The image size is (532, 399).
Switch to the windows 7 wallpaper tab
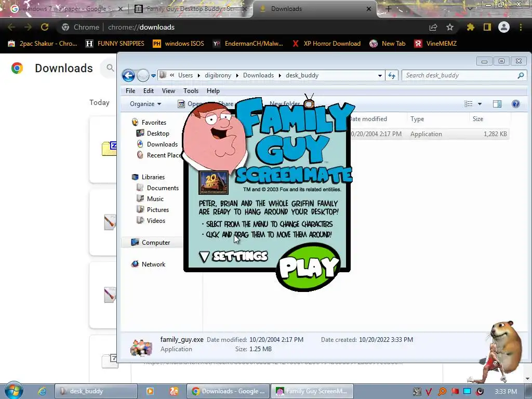(x=66, y=9)
